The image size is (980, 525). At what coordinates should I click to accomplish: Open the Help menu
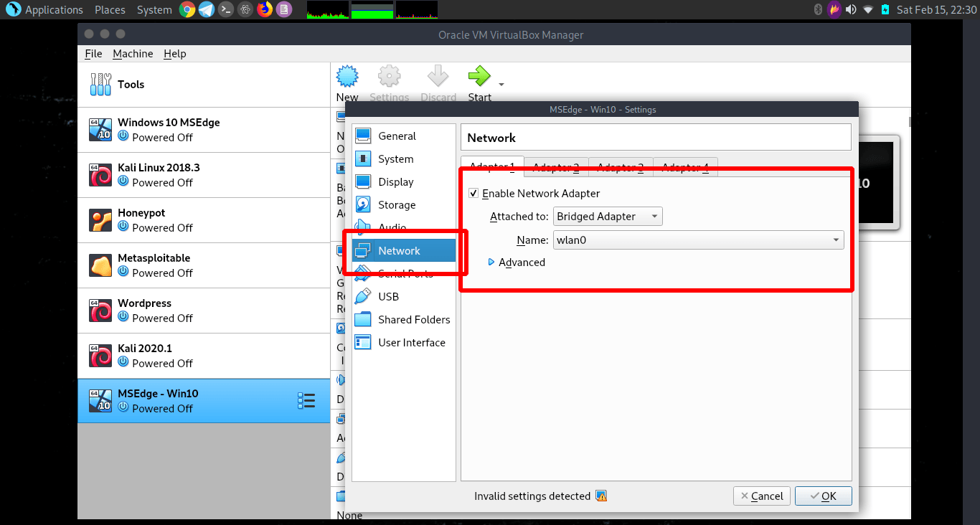click(174, 54)
